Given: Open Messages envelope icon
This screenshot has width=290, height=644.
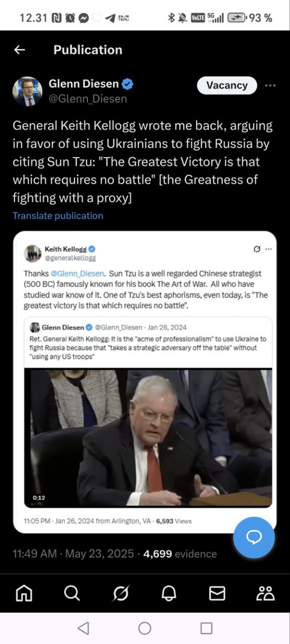Looking at the screenshot, I should tap(217, 594).
